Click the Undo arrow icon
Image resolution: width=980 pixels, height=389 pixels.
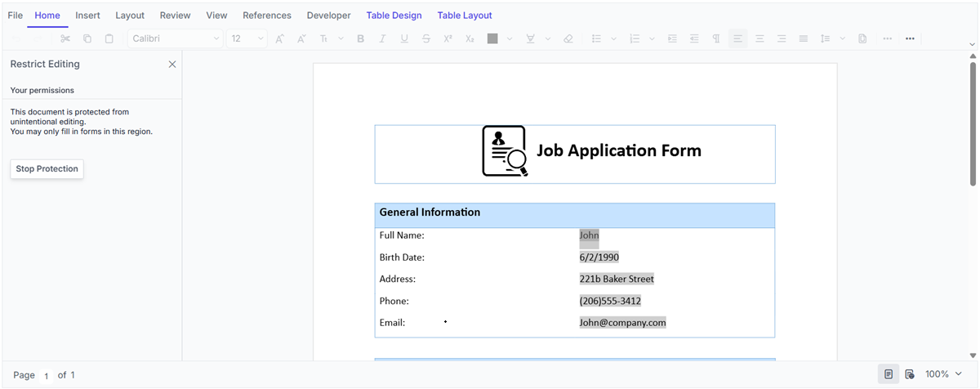click(17, 38)
